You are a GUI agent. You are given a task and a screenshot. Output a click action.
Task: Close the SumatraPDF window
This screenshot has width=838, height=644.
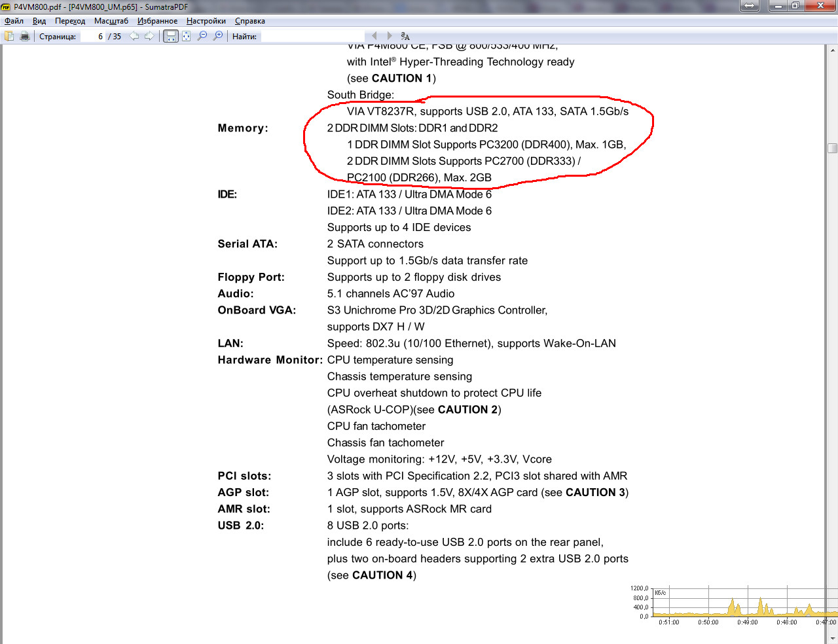pyautogui.click(x=820, y=6)
